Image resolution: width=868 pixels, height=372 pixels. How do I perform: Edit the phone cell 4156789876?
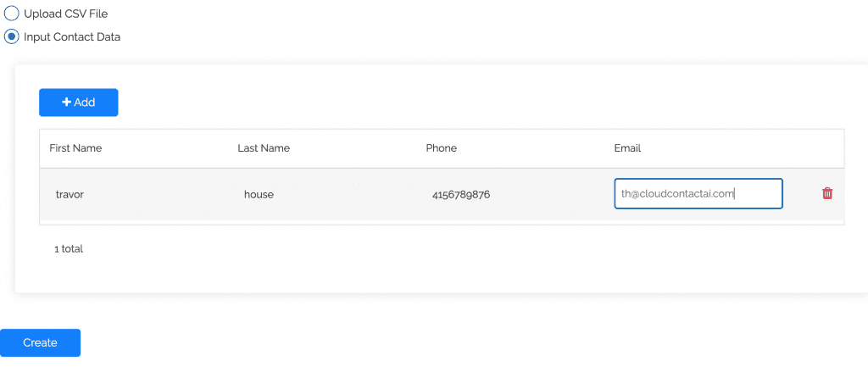click(x=461, y=195)
